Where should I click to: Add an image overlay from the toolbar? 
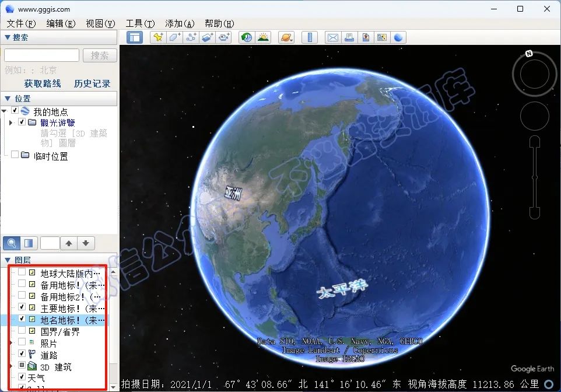(x=208, y=37)
